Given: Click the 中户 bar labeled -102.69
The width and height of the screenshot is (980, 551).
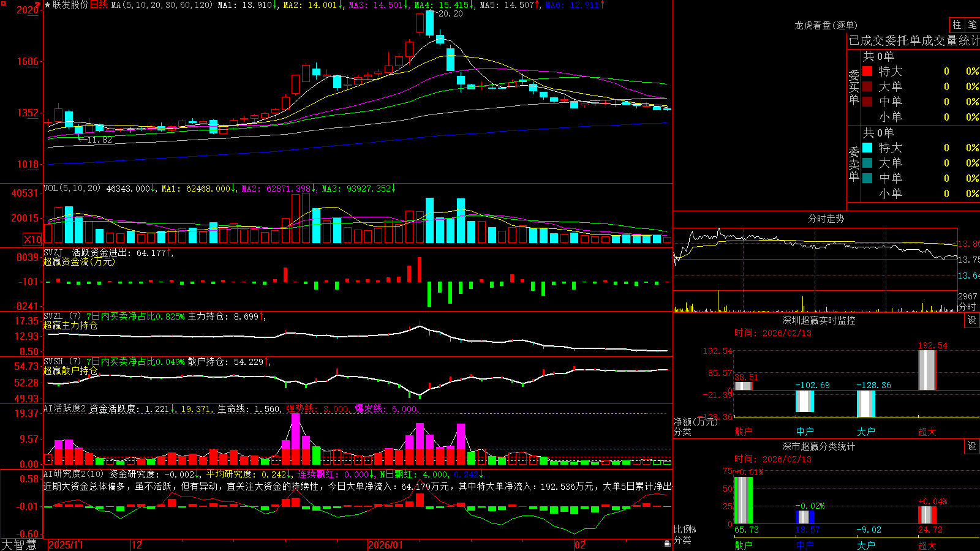Looking at the screenshot, I should click(x=805, y=401).
